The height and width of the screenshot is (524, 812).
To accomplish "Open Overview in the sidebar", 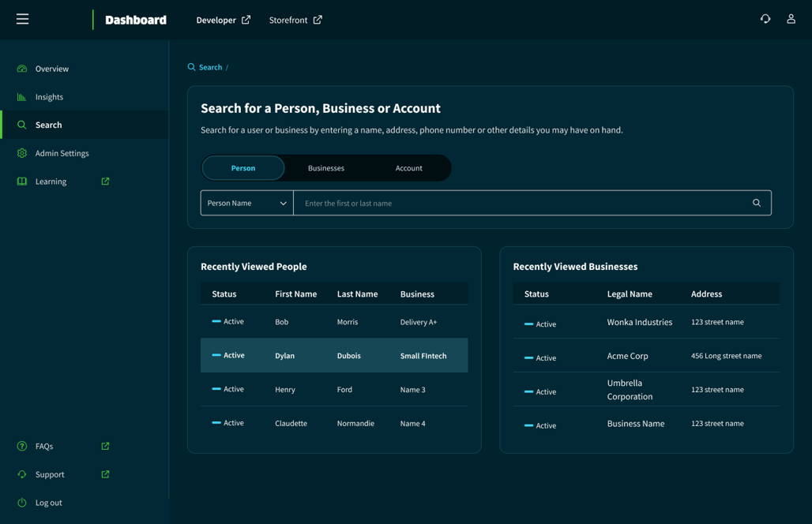I will (51, 69).
